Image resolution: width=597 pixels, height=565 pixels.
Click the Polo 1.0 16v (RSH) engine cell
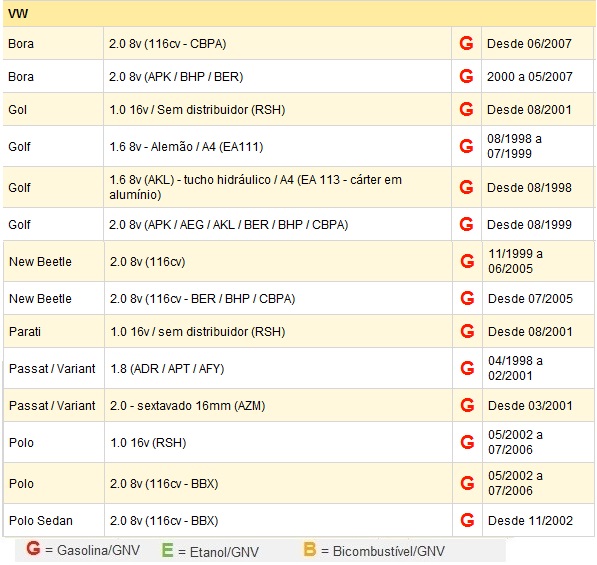[278, 442]
